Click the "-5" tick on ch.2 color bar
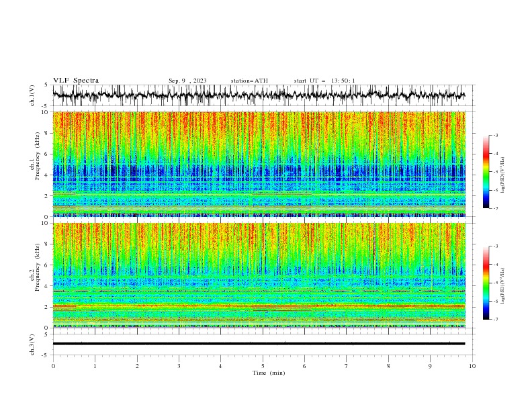 (496, 283)
